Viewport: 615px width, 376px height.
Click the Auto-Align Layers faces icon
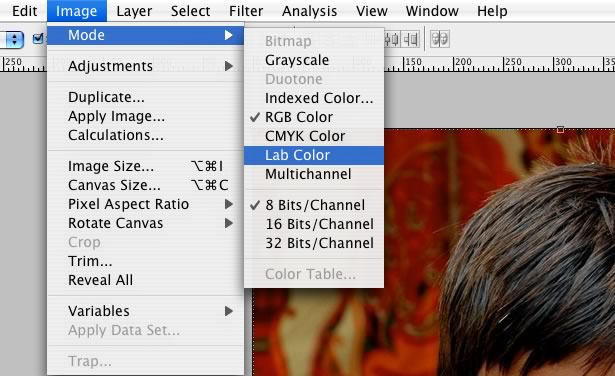(440, 39)
